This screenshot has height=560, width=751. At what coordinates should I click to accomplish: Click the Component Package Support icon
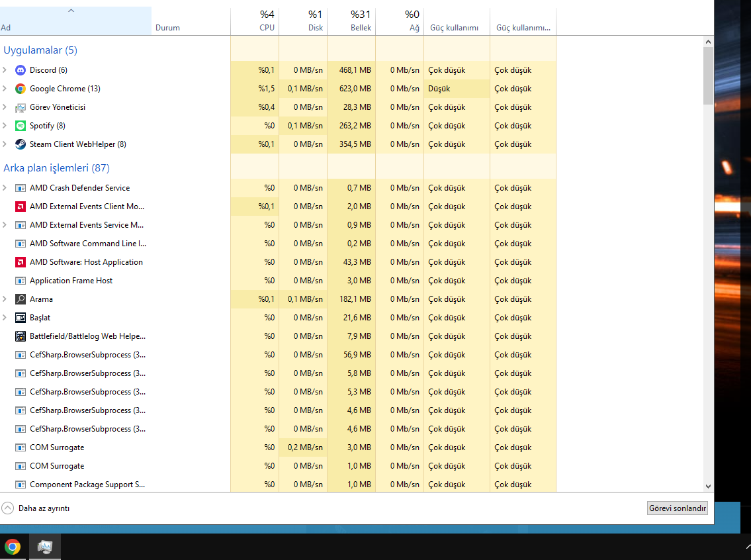pyautogui.click(x=20, y=485)
